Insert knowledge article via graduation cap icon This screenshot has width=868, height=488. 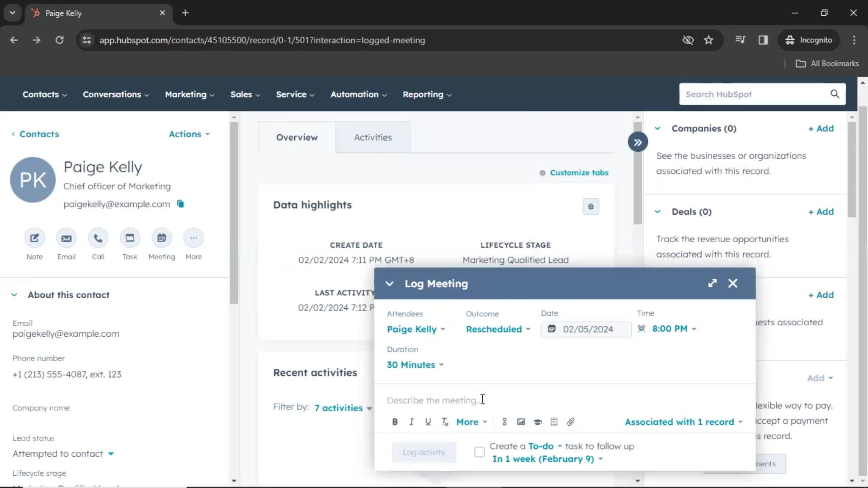[538, 422]
